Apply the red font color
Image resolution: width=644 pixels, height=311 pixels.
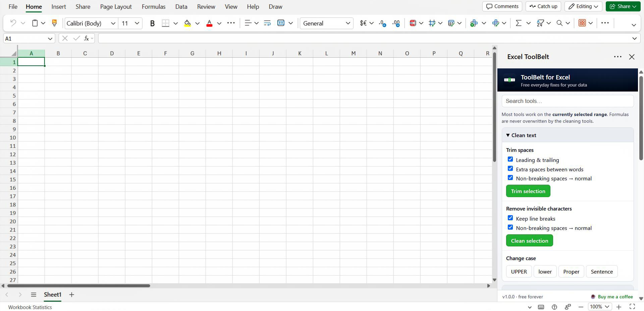pos(209,23)
